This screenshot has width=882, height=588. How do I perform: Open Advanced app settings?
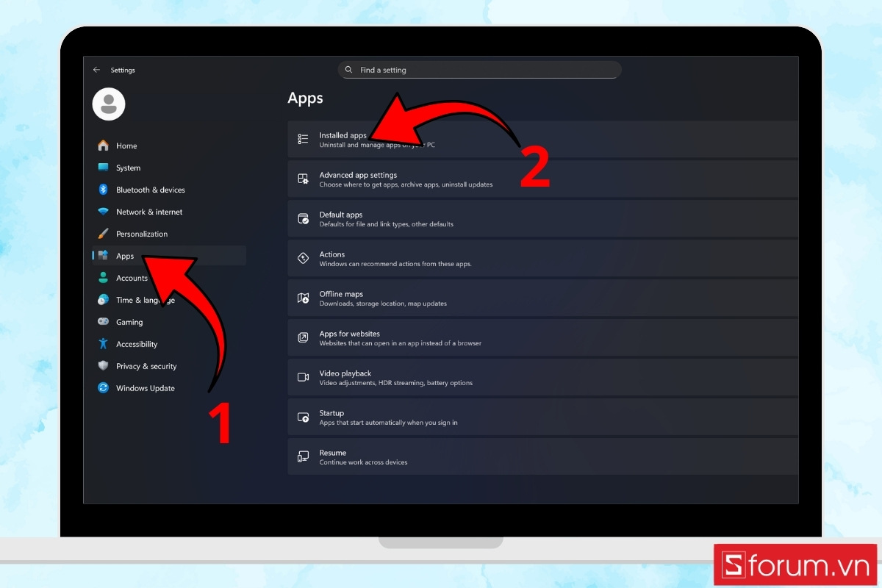tap(542, 179)
